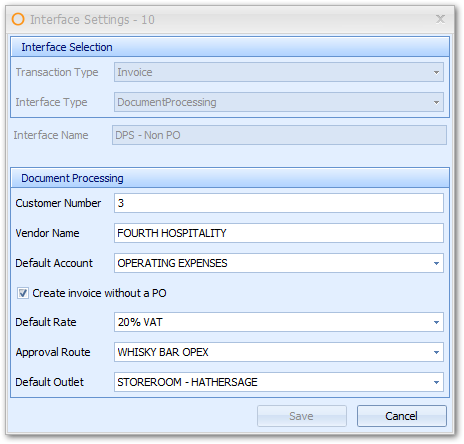Viewport: 464px width, 444px height.
Task: Expand the Default Outlet dropdown
Action: point(436,382)
